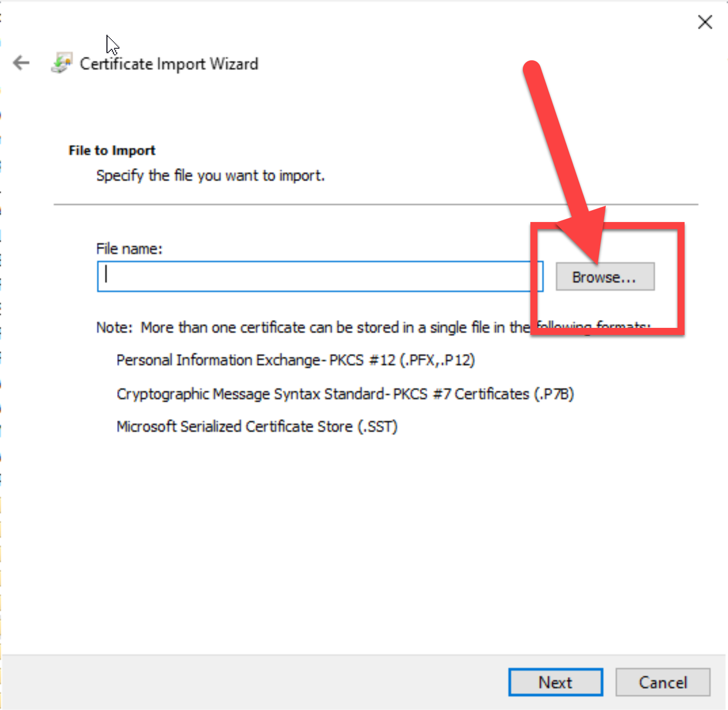Click the Certificate Import Wizard title text
Image resolution: width=728 pixels, height=710 pixels.
[169, 64]
